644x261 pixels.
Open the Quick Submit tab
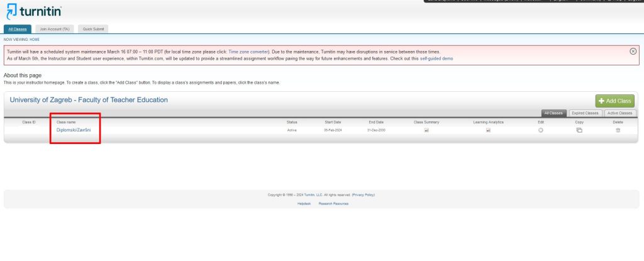pyautogui.click(x=94, y=29)
